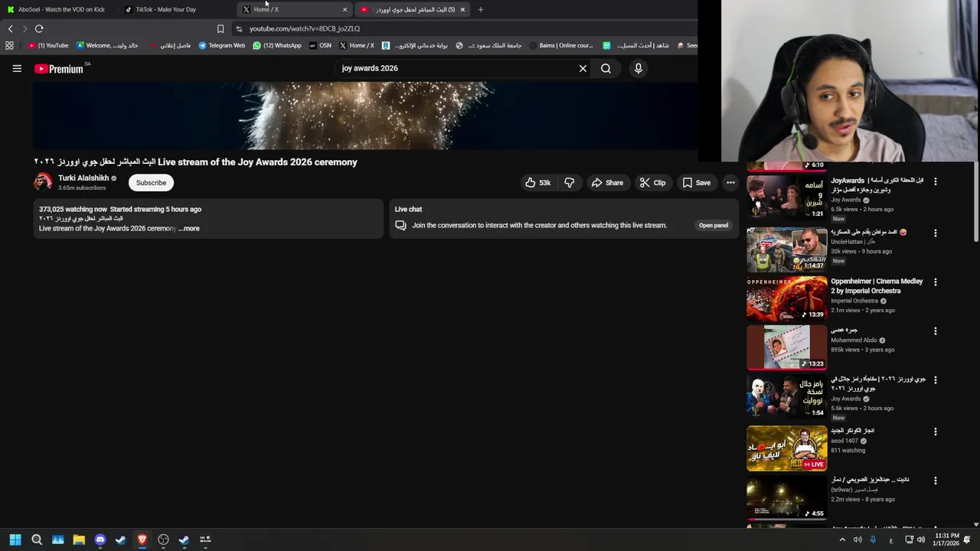Create a Clip with the scissors button

(x=652, y=183)
